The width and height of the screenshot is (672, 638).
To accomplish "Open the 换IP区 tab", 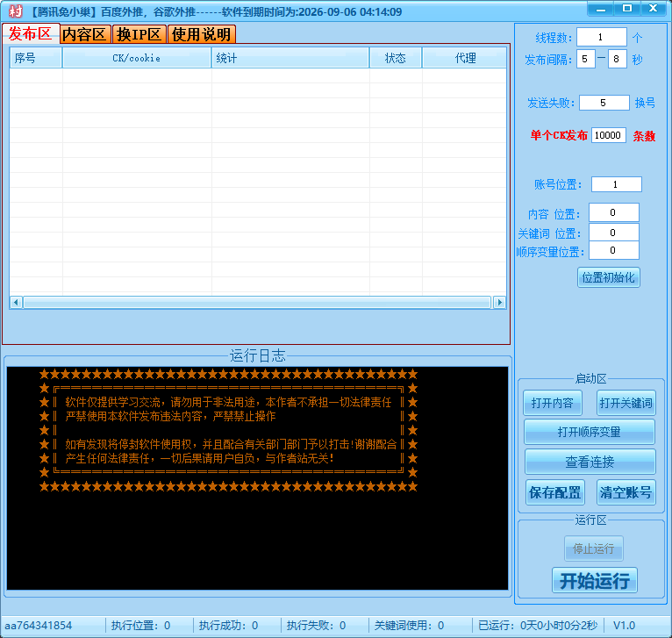I will click(139, 34).
